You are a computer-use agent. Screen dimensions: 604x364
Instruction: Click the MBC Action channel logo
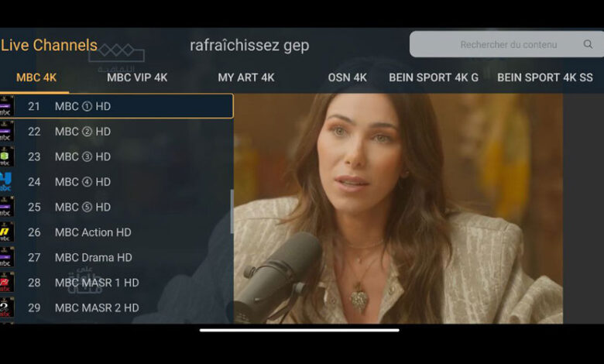tap(6, 232)
